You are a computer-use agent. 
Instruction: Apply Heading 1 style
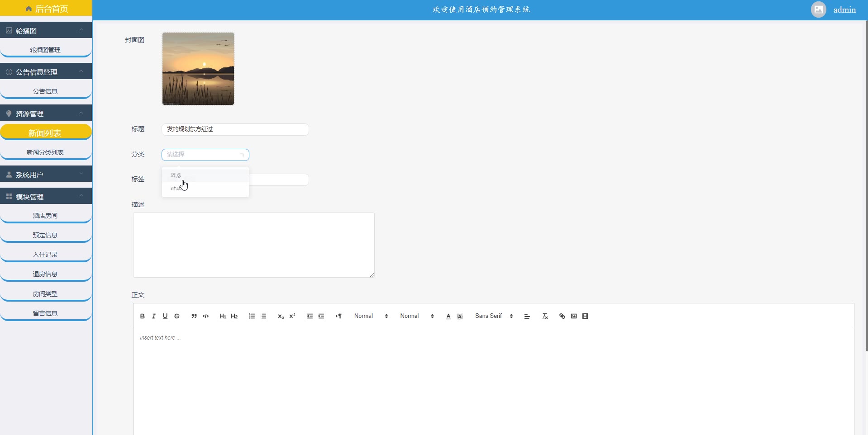tap(223, 316)
